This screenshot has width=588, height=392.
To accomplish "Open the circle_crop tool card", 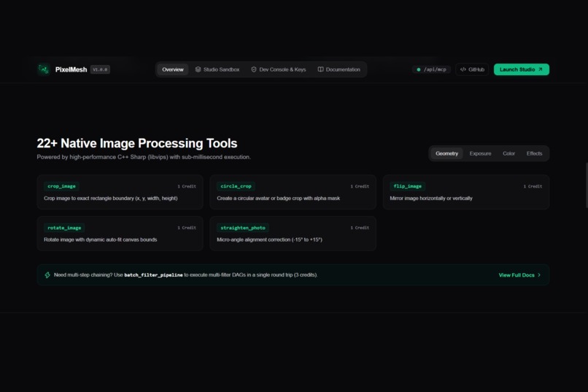I will pos(293,192).
